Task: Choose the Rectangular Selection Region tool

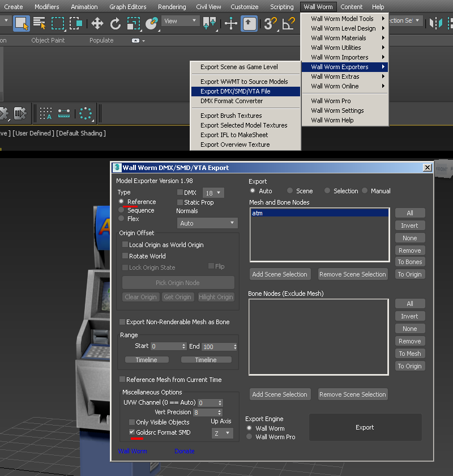Action: click(x=58, y=23)
